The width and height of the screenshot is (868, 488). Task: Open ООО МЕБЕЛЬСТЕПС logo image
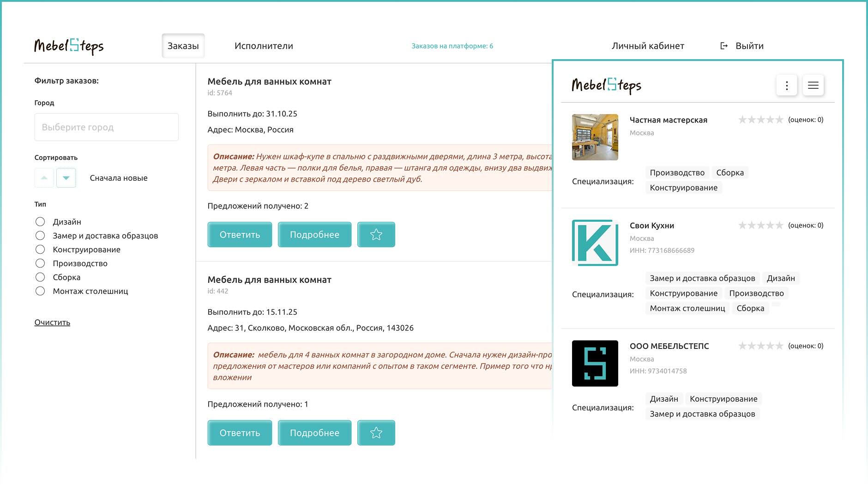[x=595, y=364]
